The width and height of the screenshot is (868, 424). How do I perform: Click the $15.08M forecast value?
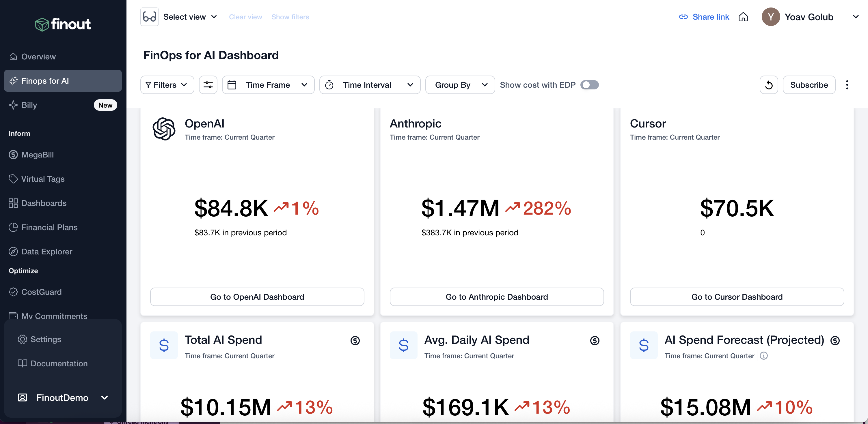(706, 407)
